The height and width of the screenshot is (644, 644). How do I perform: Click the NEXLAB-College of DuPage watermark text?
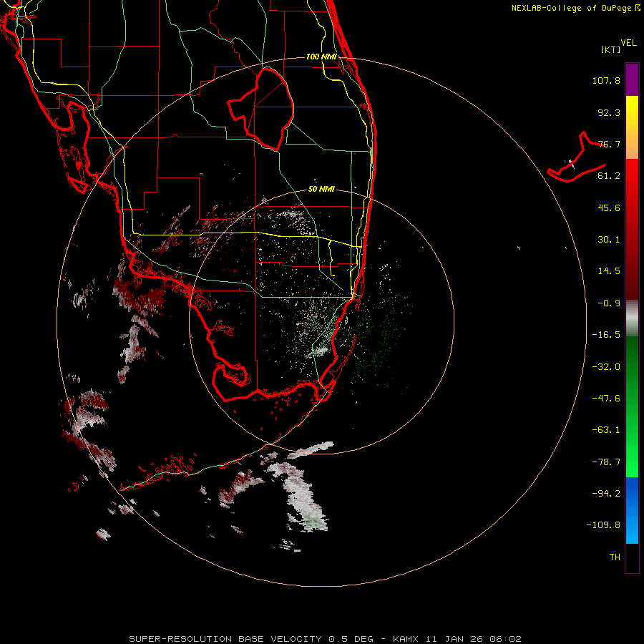tap(575, 8)
